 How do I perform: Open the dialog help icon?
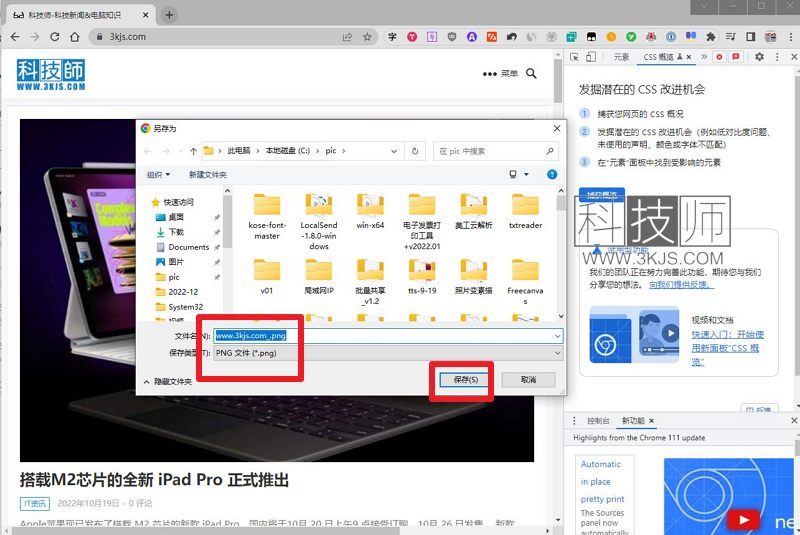click(x=552, y=174)
